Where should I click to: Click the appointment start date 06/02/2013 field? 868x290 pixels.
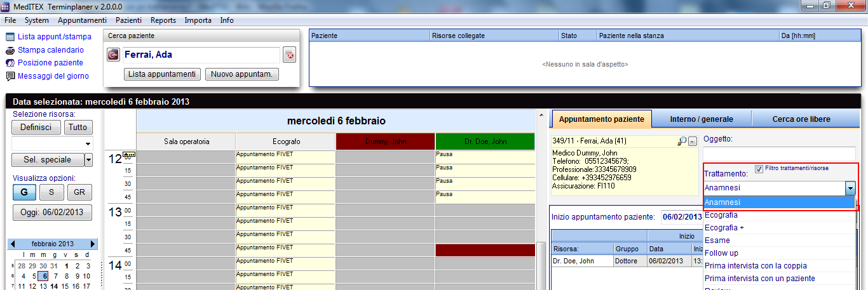[x=682, y=217]
